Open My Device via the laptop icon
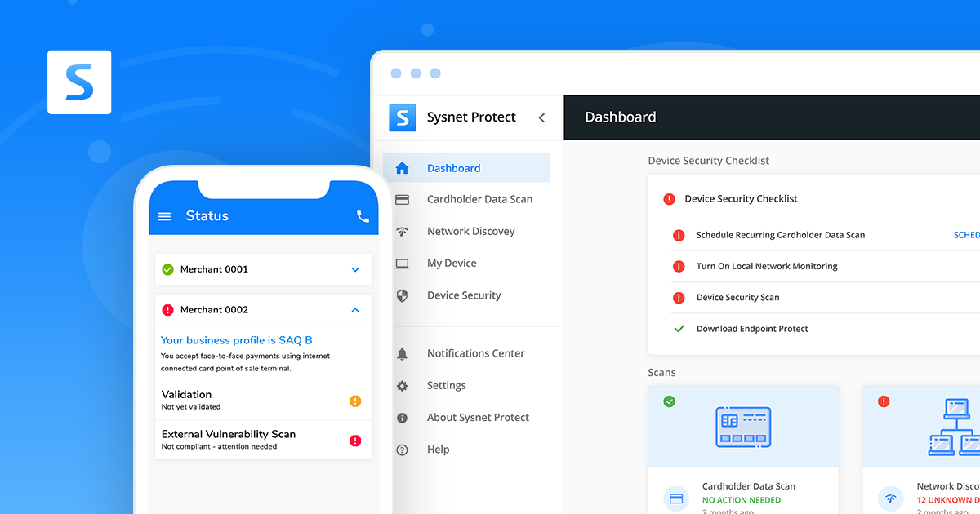 point(402,263)
